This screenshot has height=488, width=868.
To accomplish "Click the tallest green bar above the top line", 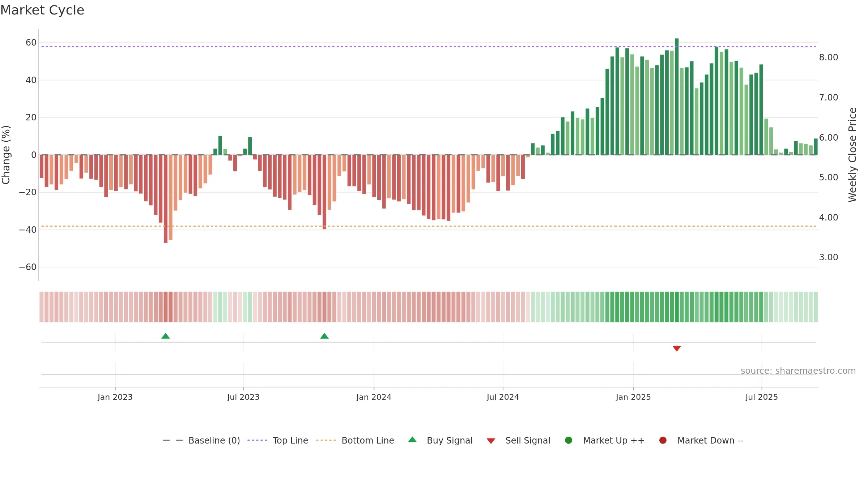I will [x=677, y=97].
